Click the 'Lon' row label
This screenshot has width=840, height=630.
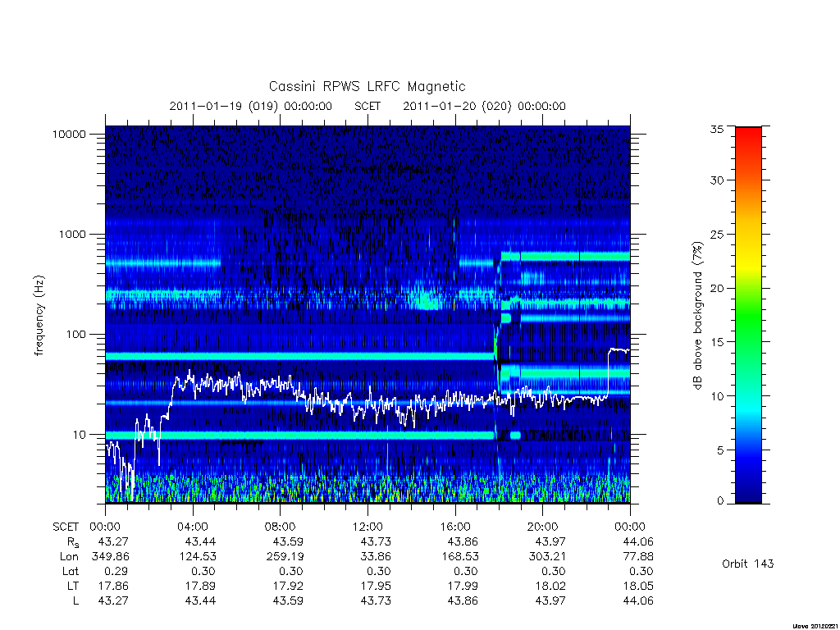click(x=69, y=557)
